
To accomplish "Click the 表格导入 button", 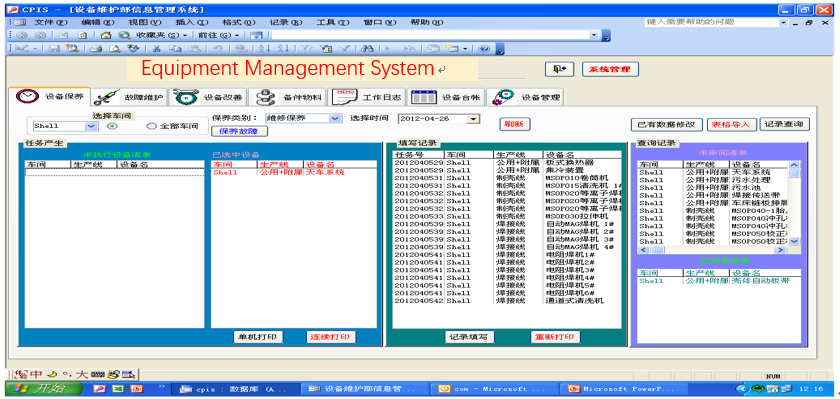I will tap(731, 124).
